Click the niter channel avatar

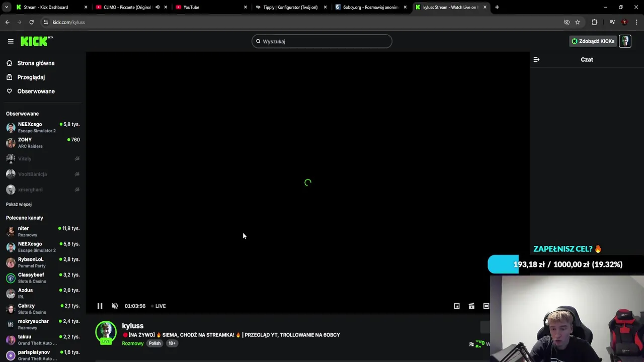click(11, 231)
